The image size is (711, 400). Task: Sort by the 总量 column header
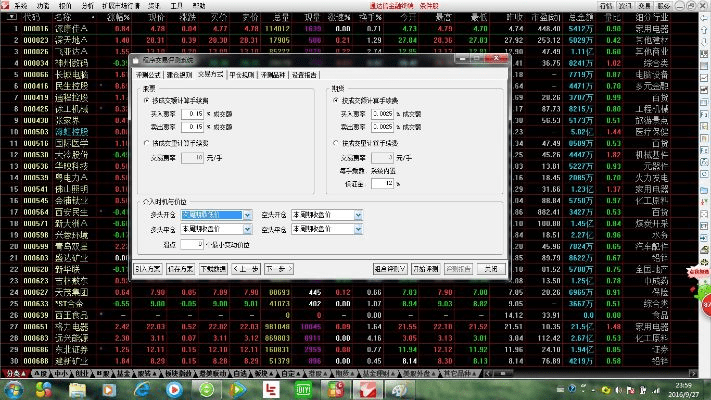click(x=281, y=17)
